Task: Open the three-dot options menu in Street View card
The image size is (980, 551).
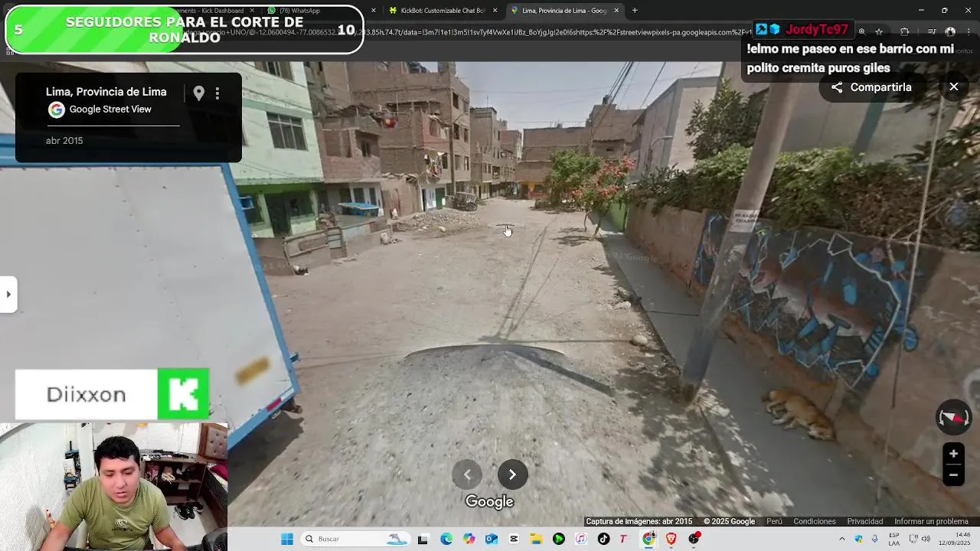Action: click(217, 93)
